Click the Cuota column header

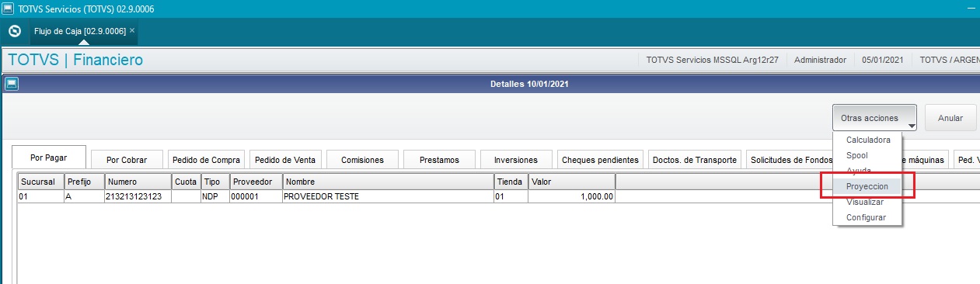pos(187,182)
